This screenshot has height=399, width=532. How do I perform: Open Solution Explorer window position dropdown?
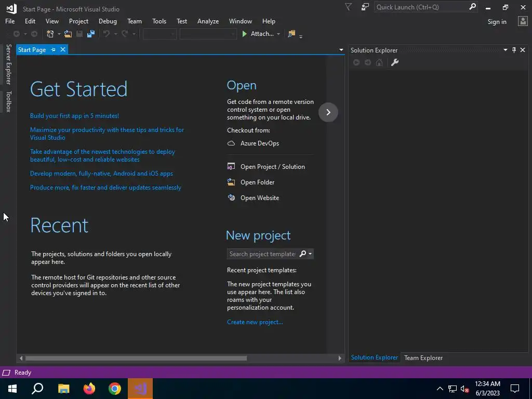click(505, 50)
